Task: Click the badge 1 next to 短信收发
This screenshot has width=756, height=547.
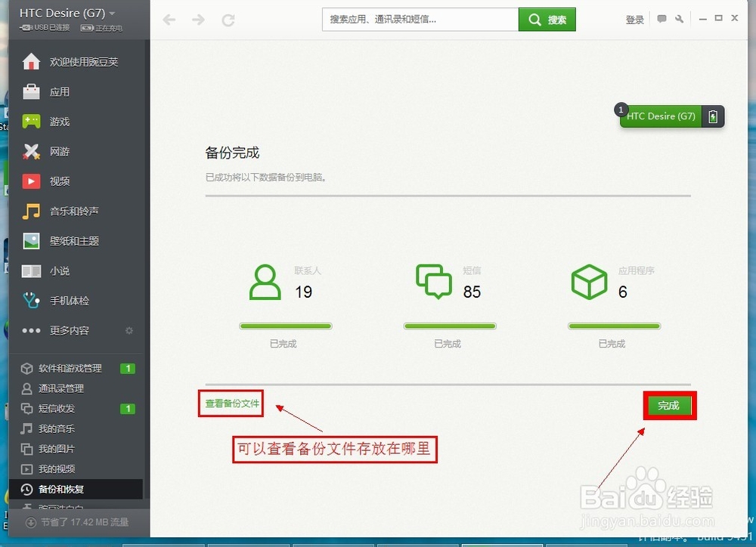Action: [128, 409]
